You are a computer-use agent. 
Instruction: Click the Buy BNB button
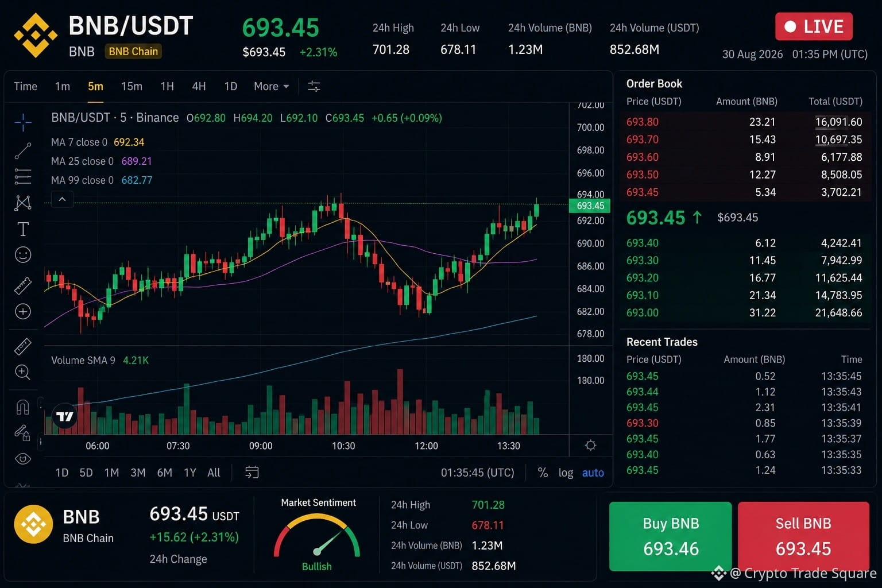click(x=671, y=536)
